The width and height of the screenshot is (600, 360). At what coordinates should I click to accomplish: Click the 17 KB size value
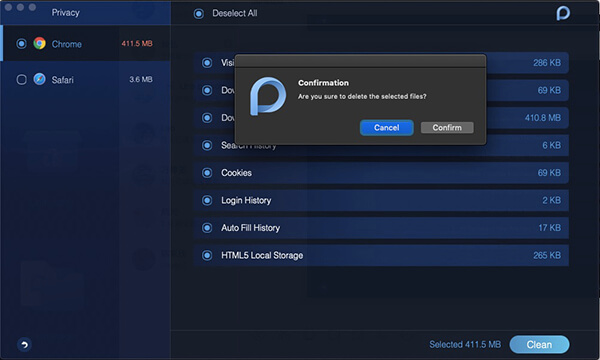click(x=549, y=228)
